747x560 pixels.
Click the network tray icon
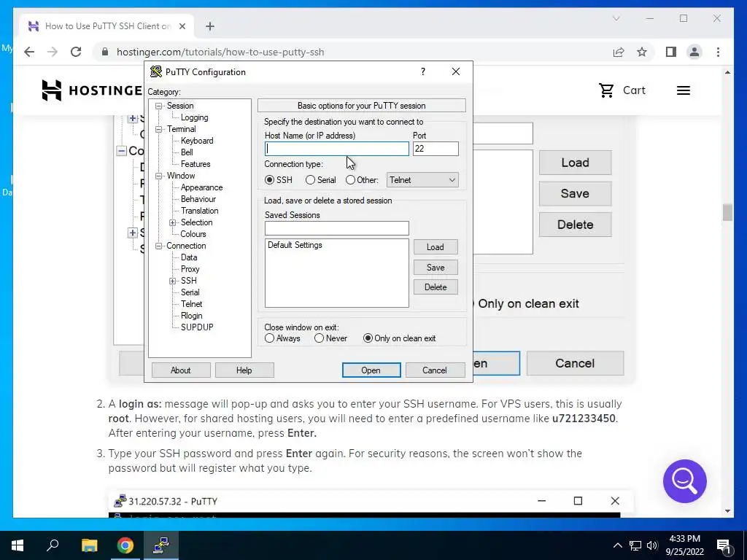pyautogui.click(x=635, y=545)
